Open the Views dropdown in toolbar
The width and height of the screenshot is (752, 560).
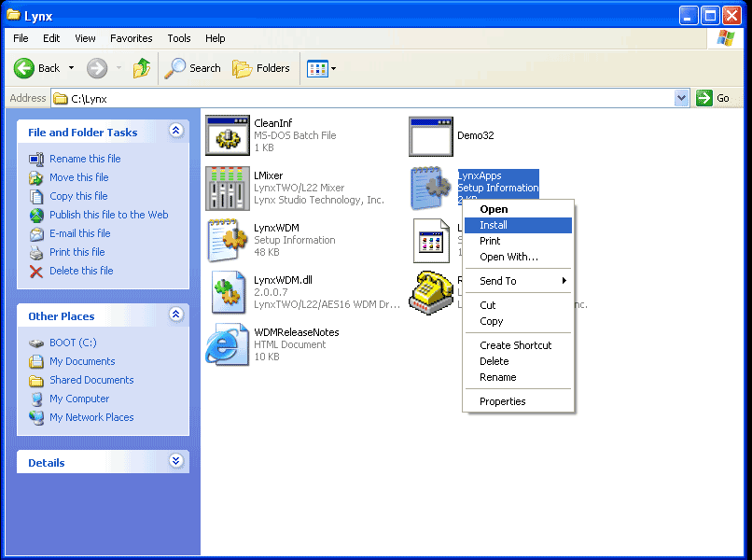point(322,68)
